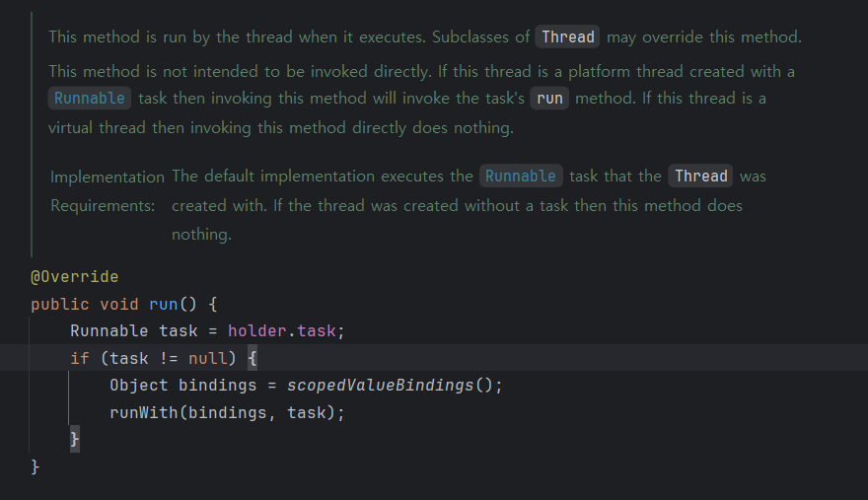The height and width of the screenshot is (500, 868).
Task: Click the Object type keyword
Action: point(139,386)
